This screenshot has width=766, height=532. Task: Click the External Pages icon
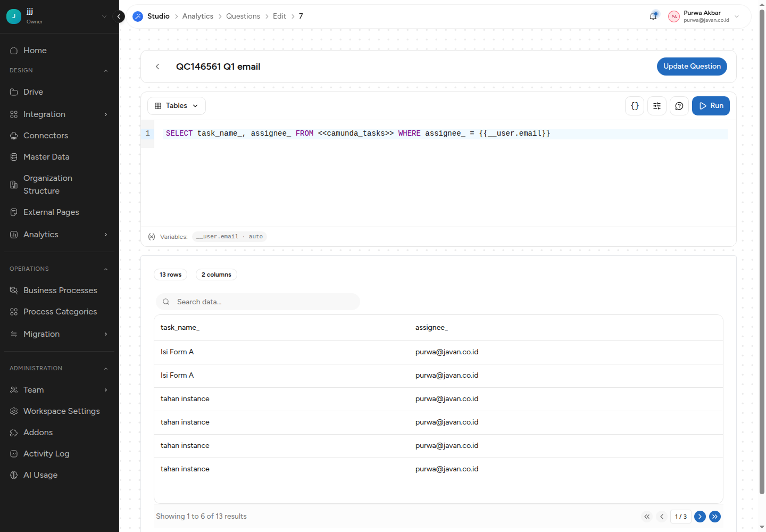pyautogui.click(x=14, y=212)
